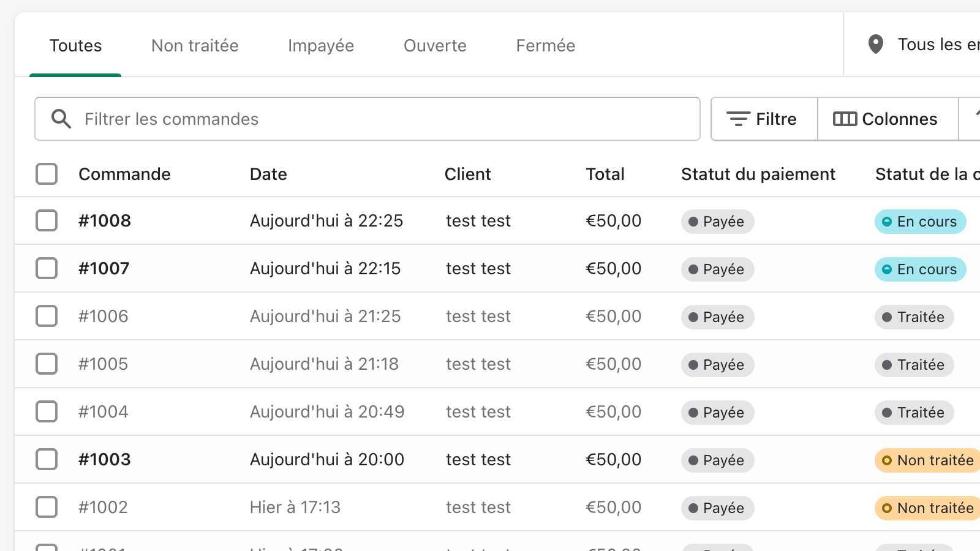Switch to the Non traitée tab

(195, 45)
